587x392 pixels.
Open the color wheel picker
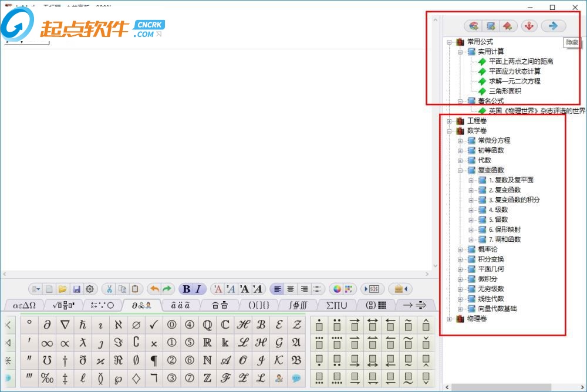(x=337, y=289)
